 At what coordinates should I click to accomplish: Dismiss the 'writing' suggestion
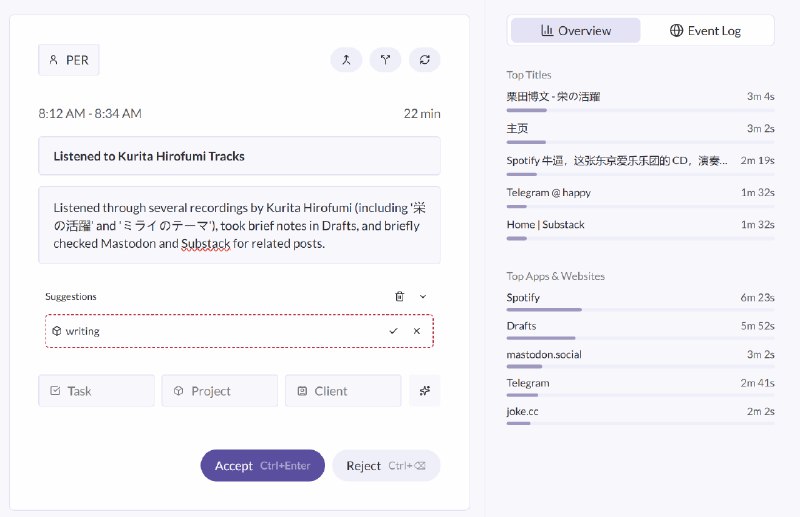(x=417, y=331)
